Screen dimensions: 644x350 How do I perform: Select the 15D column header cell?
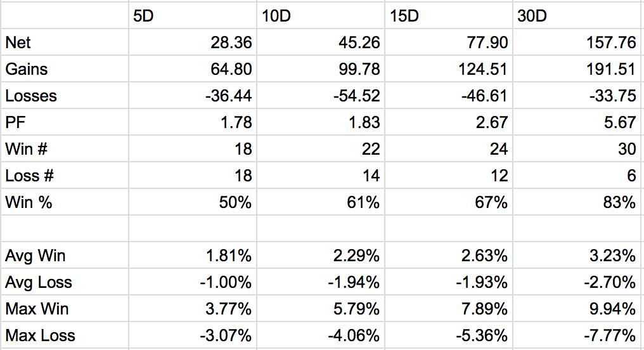pyautogui.click(x=449, y=16)
